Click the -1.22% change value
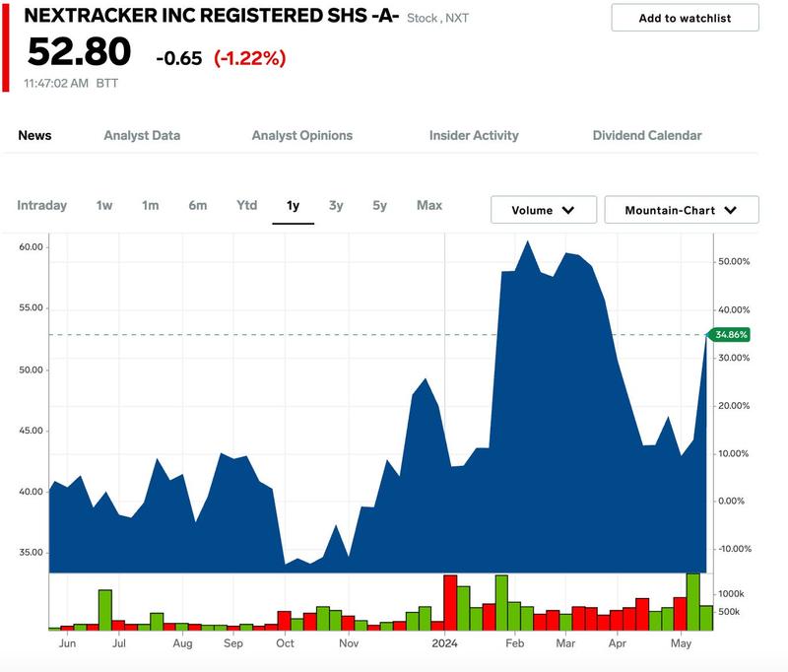The height and width of the screenshot is (672, 788). point(250,58)
